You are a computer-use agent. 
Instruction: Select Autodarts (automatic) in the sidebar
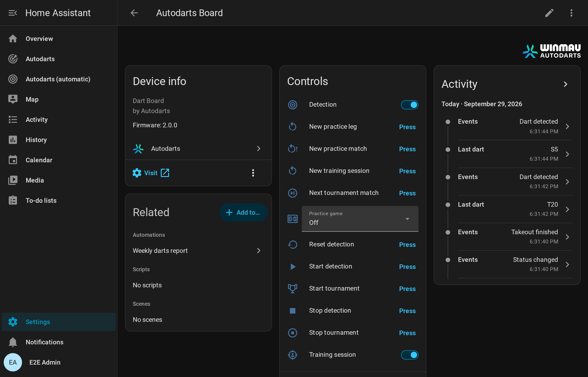(59, 79)
